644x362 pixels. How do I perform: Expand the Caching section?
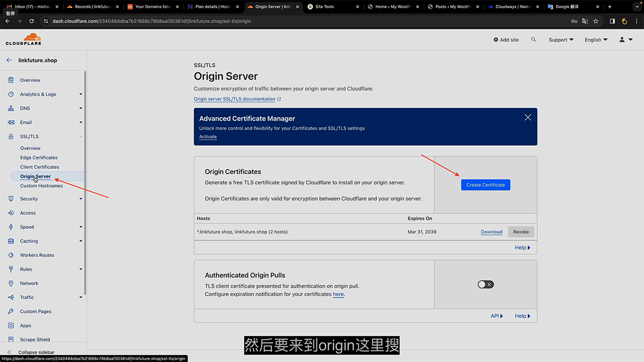coord(81,241)
